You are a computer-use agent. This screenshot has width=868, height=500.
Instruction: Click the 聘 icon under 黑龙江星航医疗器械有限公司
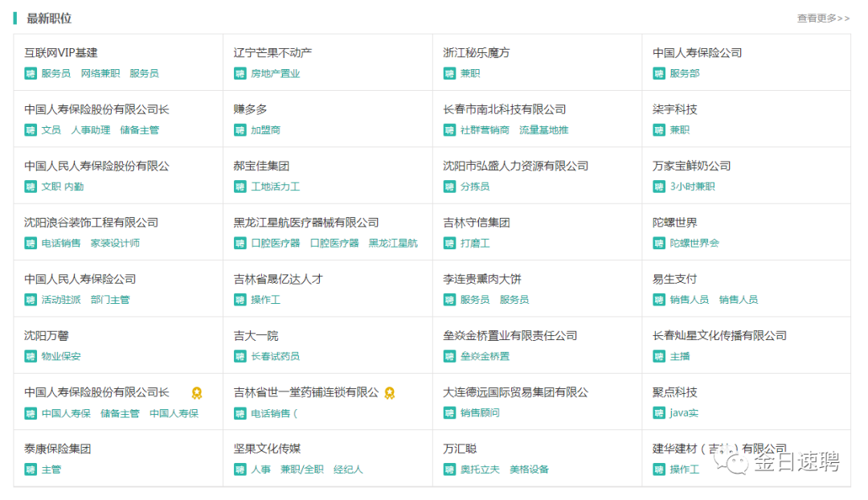pyautogui.click(x=240, y=243)
